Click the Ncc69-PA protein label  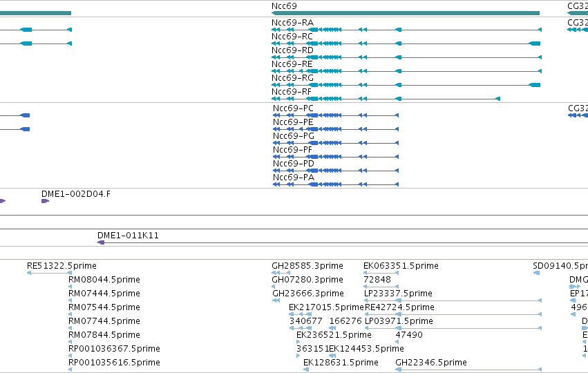coord(293,178)
